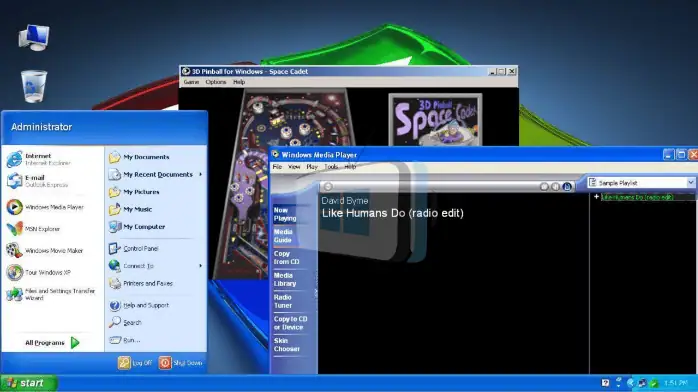The height and width of the screenshot is (392, 698).
Task: Open Help and Support
Action: 139,305
